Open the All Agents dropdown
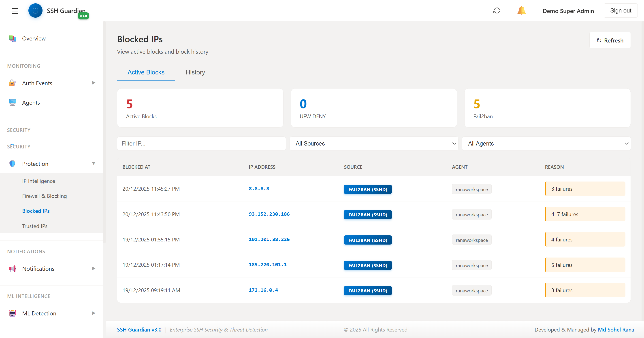The height and width of the screenshot is (338, 644). 546,143
